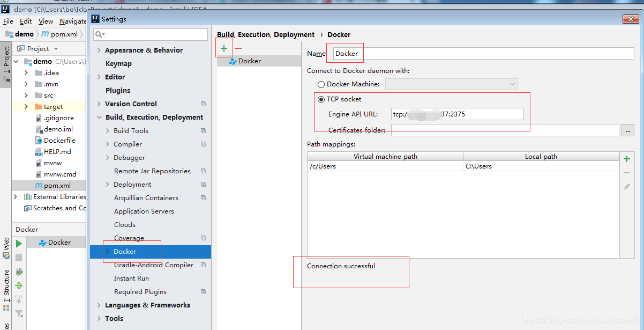
Task: Select Plugins in the settings list
Action: [118, 91]
